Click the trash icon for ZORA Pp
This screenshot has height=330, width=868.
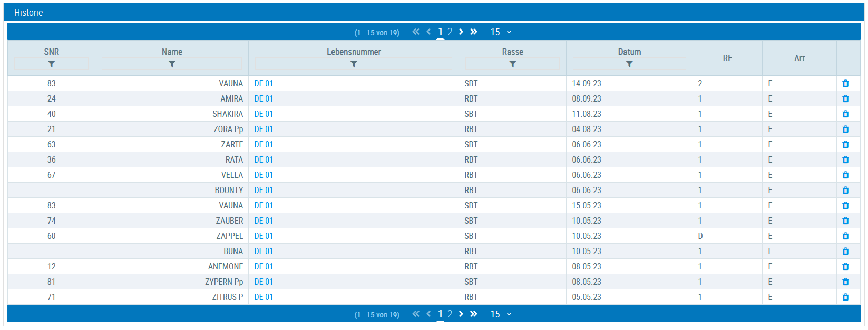coord(845,129)
